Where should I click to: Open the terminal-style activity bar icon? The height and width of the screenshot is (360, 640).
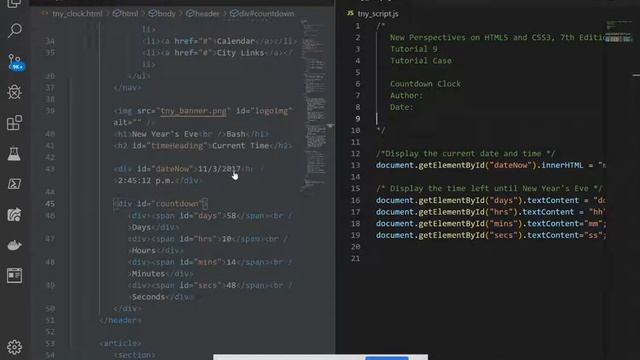tap(14, 184)
